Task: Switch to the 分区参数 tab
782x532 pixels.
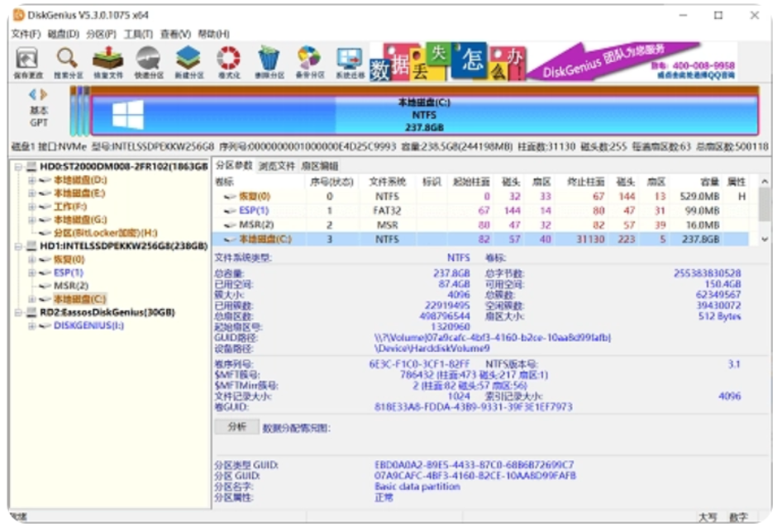Action: click(234, 165)
